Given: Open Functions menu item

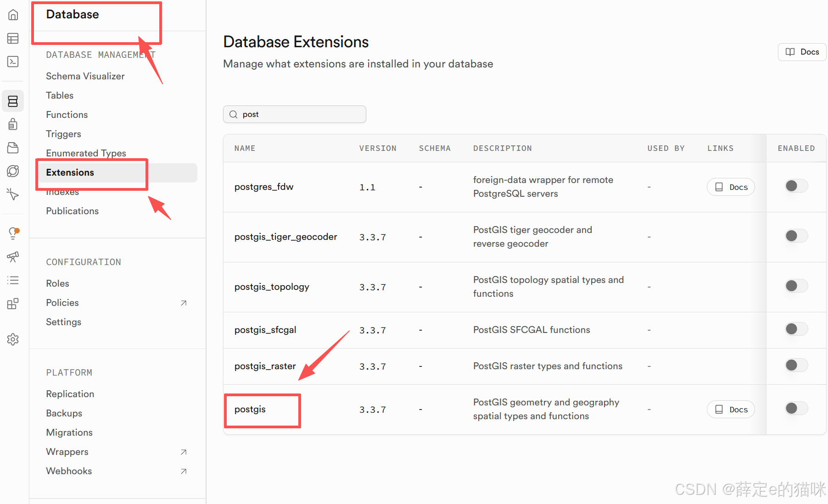Looking at the screenshot, I should pyautogui.click(x=67, y=115).
